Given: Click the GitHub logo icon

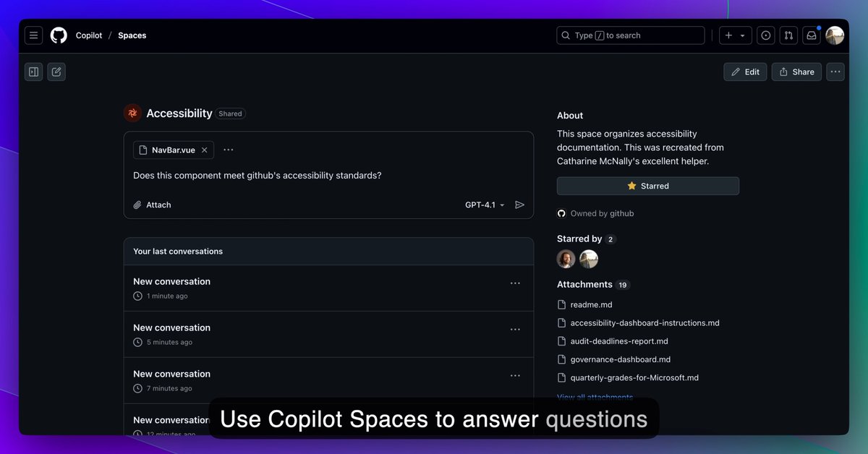Looking at the screenshot, I should click(59, 35).
